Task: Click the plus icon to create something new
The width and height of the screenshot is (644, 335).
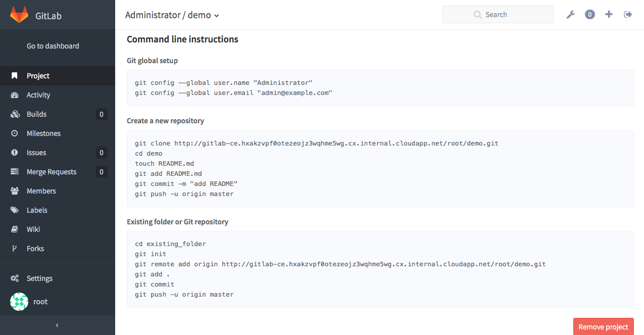Action: [609, 14]
